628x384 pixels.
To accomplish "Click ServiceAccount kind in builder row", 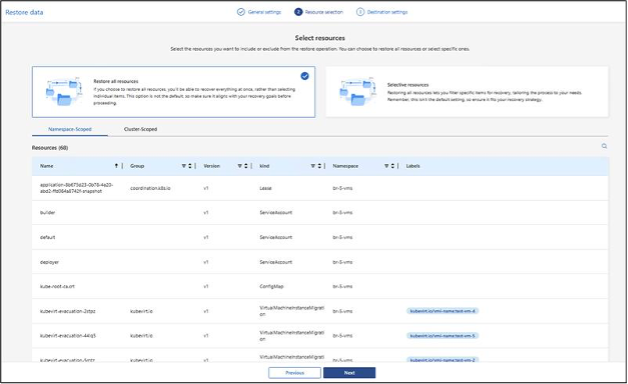I will 276,213.
